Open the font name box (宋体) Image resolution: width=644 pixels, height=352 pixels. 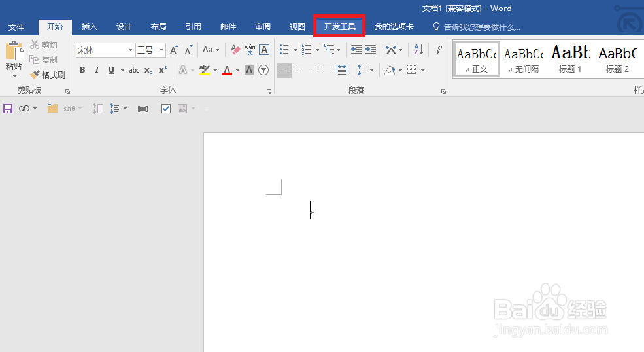point(105,50)
